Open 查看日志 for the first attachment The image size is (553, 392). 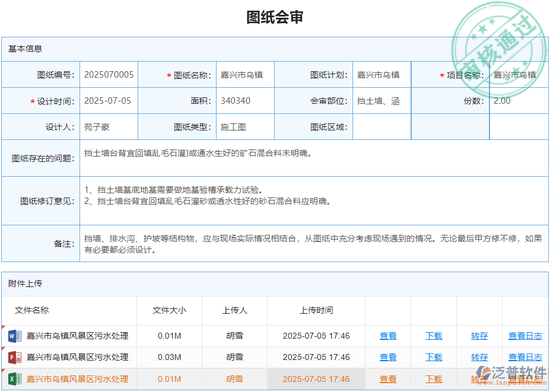coord(525,336)
